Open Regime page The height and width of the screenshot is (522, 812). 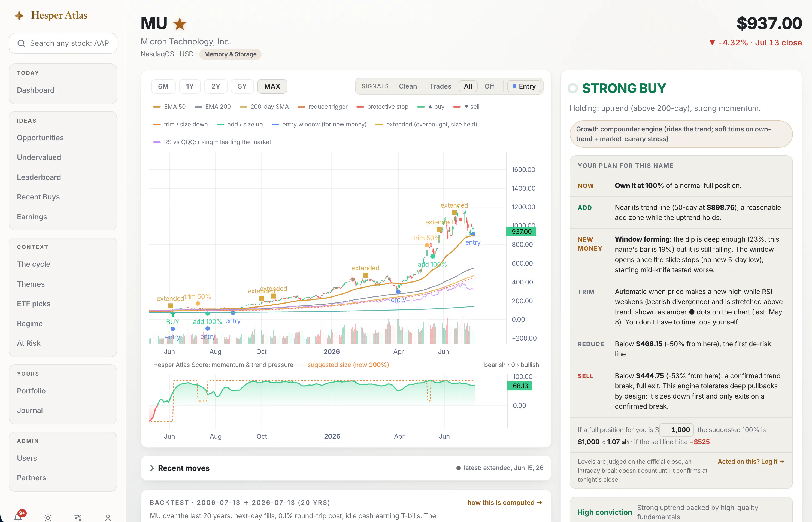coord(30,323)
